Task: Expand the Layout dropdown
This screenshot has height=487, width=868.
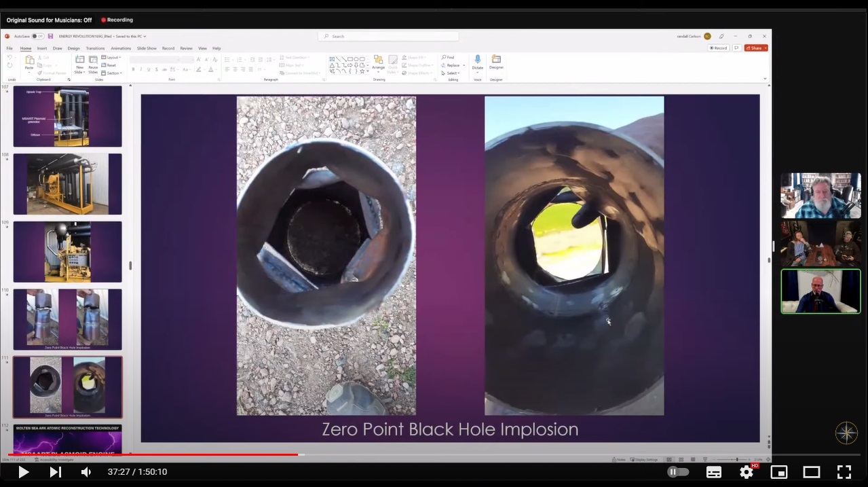Action: coord(111,57)
